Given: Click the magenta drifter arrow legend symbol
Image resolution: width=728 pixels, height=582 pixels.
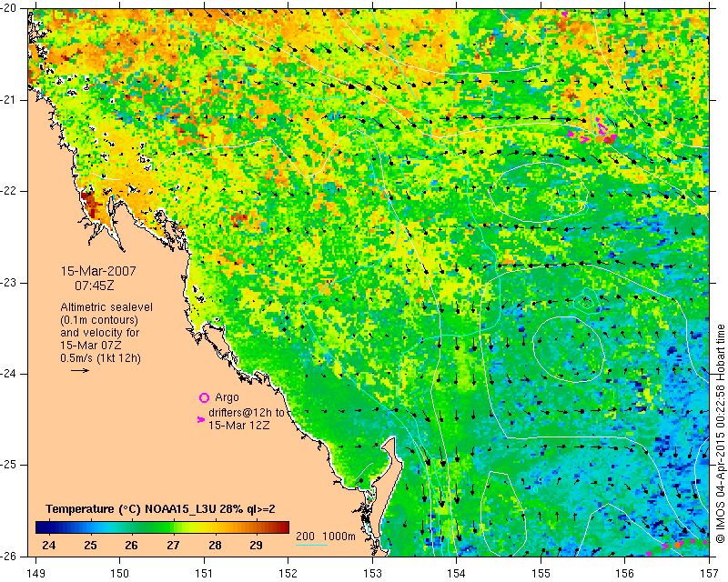Looking at the screenshot, I should 201,419.
